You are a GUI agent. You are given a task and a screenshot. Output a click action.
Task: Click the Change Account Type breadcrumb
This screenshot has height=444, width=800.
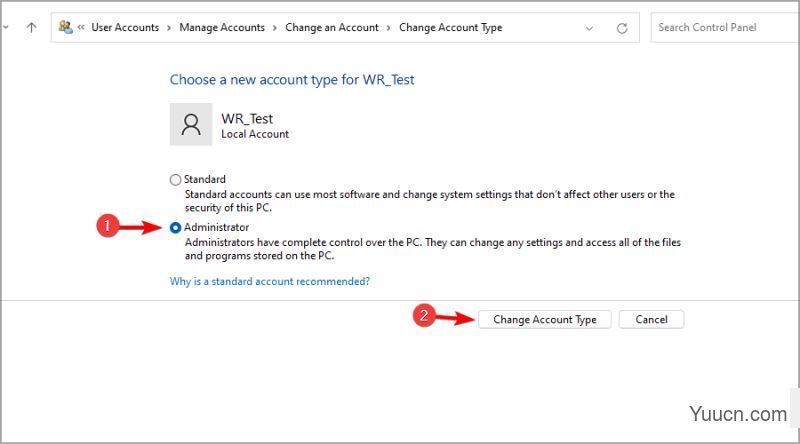(x=451, y=28)
